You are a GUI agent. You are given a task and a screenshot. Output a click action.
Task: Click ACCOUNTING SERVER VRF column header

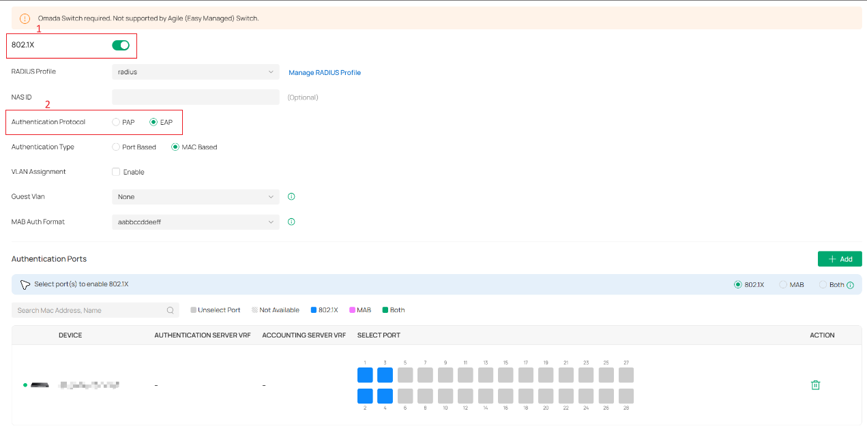pos(304,335)
